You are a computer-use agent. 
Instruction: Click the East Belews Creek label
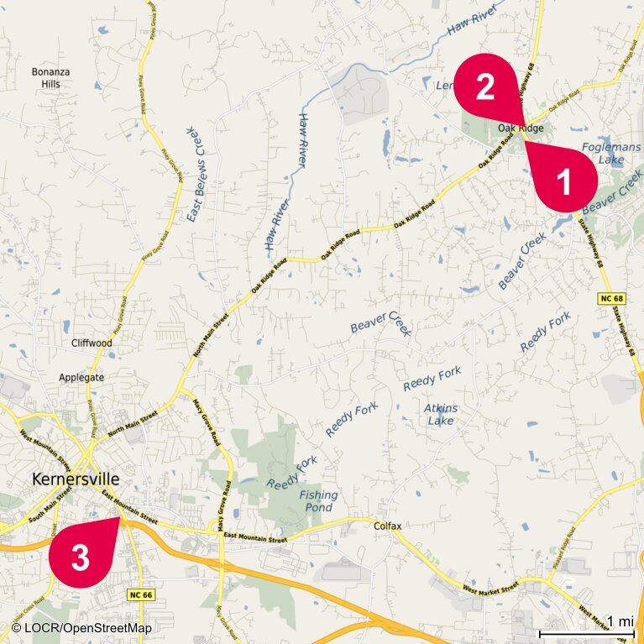[x=196, y=175]
